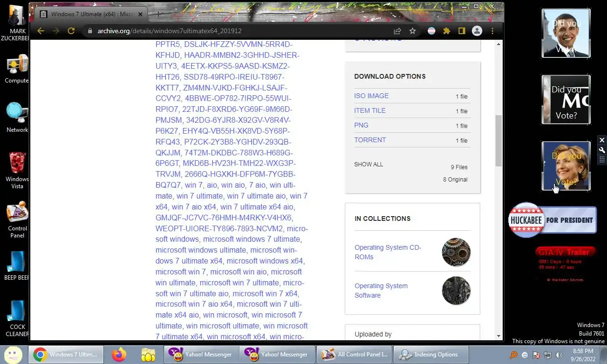The image size is (607, 364).
Task: Open gadget options wrench icon
Action: click(x=602, y=150)
